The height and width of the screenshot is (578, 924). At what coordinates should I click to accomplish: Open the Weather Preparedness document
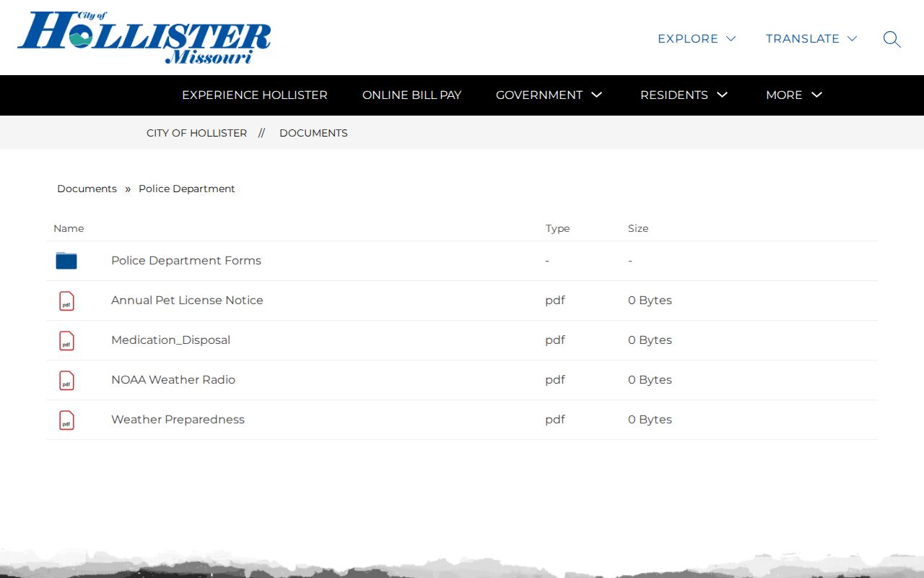point(178,420)
